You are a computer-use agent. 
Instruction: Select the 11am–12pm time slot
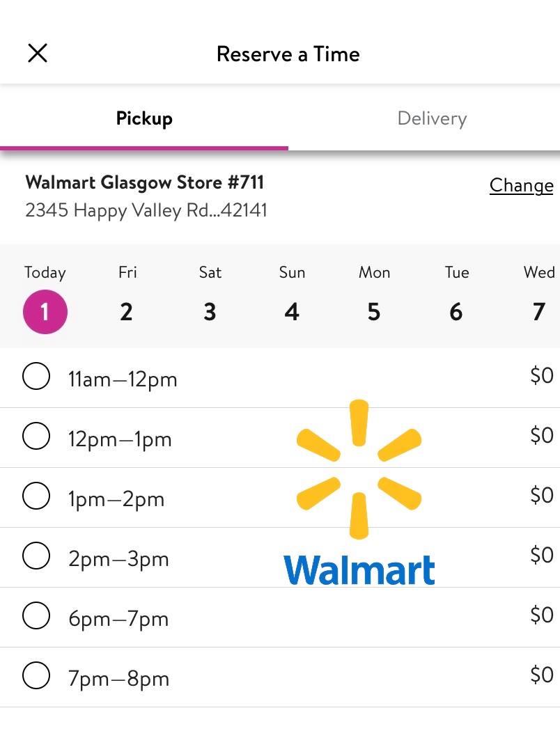coord(36,377)
